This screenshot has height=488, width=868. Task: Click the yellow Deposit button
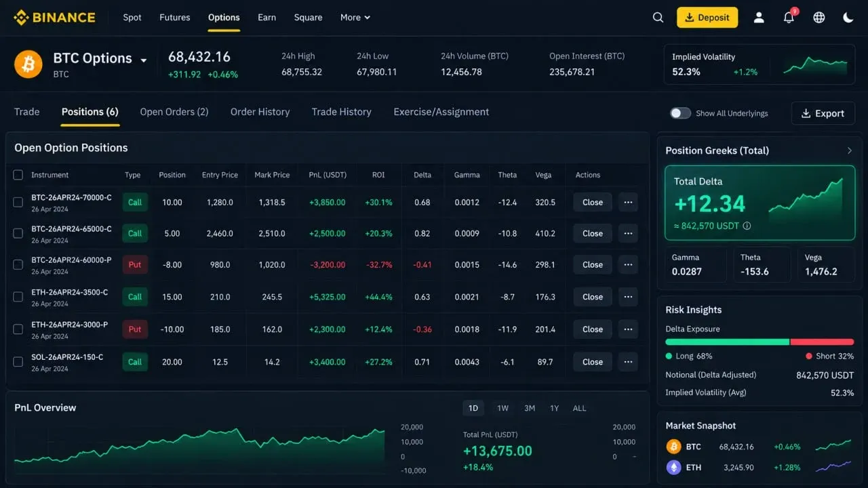coord(707,18)
